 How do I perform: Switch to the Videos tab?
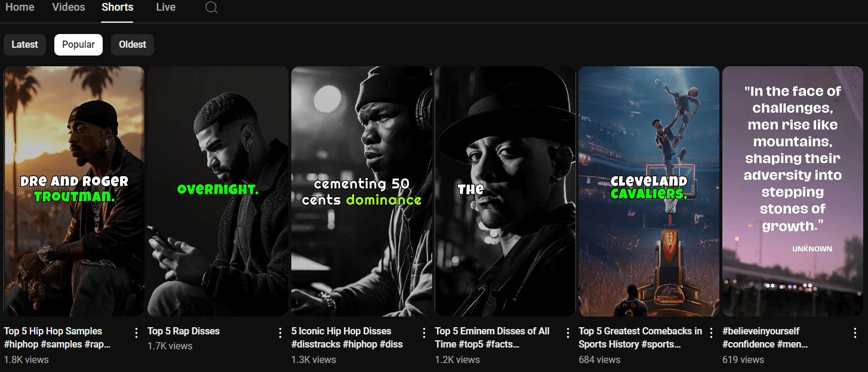[x=69, y=7]
